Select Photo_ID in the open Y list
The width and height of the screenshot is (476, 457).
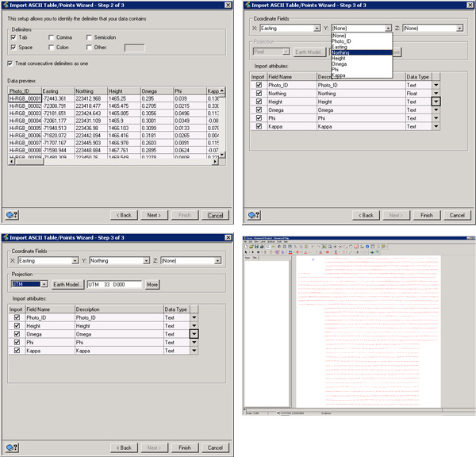[x=362, y=41]
